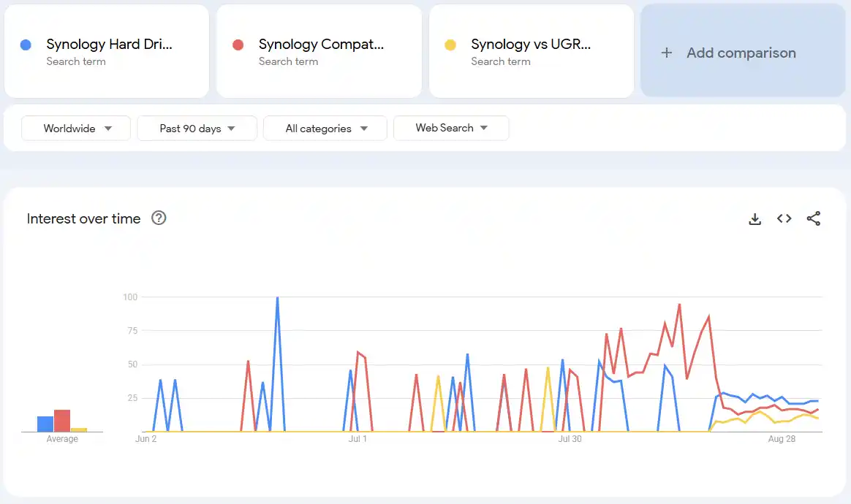Click the 25 y-axis value

132,398
